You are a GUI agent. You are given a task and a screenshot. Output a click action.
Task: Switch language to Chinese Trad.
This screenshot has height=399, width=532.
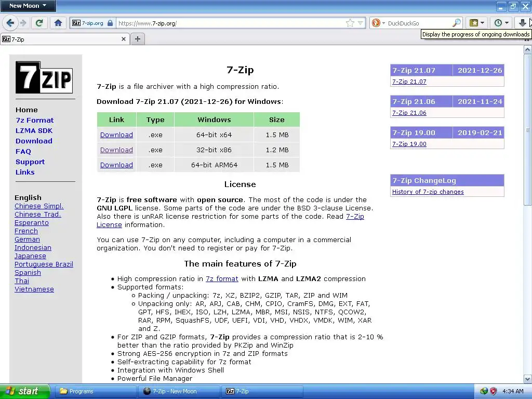point(37,215)
